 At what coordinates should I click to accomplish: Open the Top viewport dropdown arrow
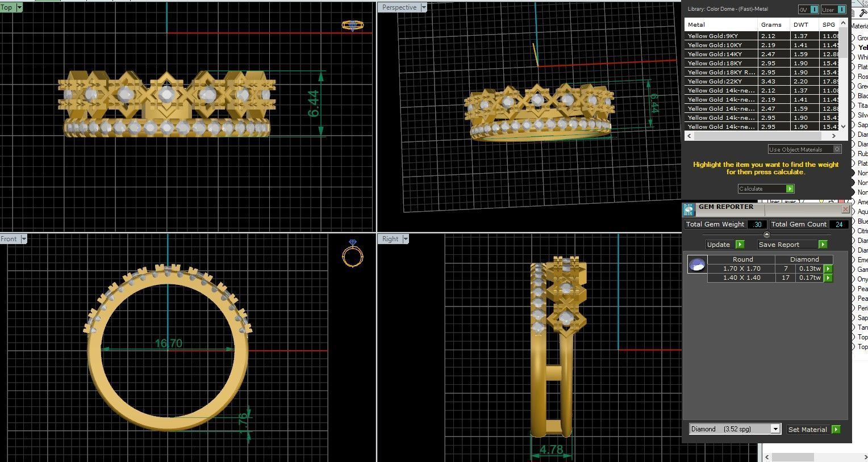(x=19, y=7)
